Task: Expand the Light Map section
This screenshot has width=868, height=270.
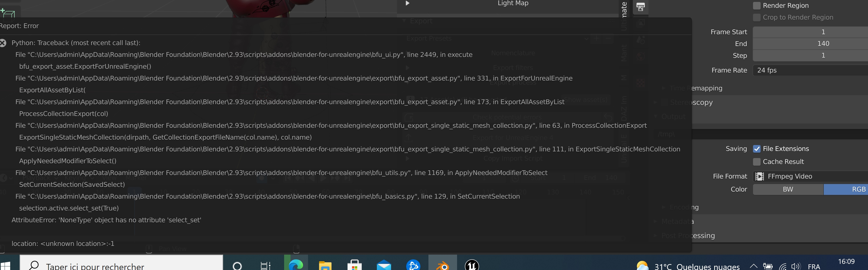Action: point(407,3)
